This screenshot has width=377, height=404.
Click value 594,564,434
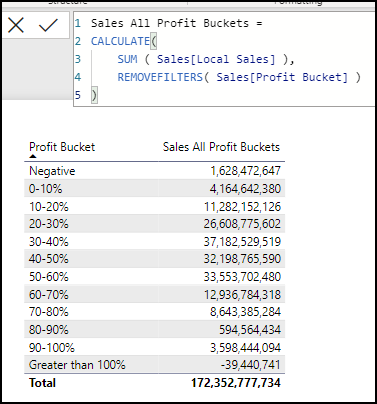pyautogui.click(x=250, y=330)
